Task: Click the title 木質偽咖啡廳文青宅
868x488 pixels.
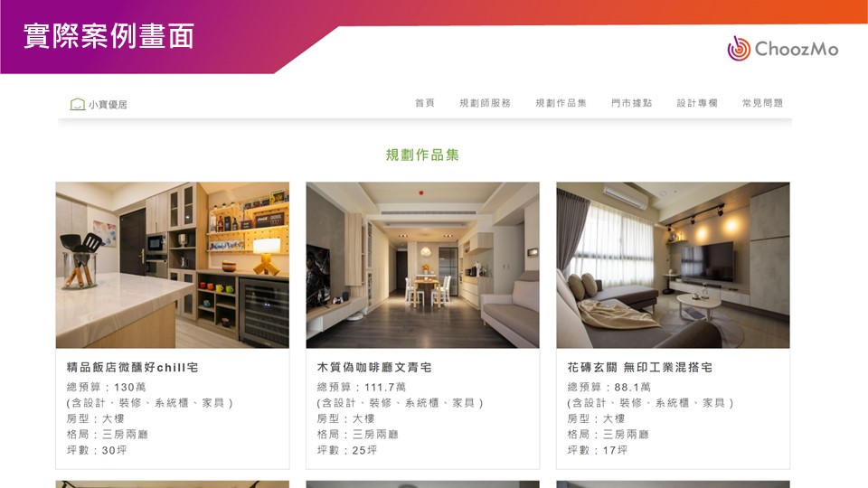Action: pos(374,368)
